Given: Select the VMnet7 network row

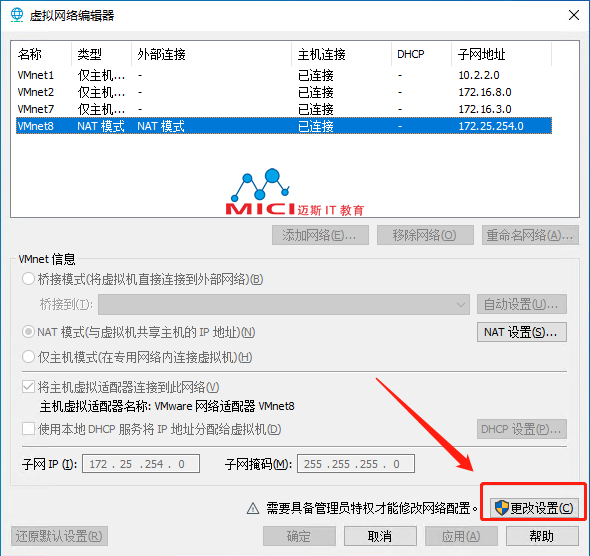Looking at the screenshot, I should click(284, 109).
